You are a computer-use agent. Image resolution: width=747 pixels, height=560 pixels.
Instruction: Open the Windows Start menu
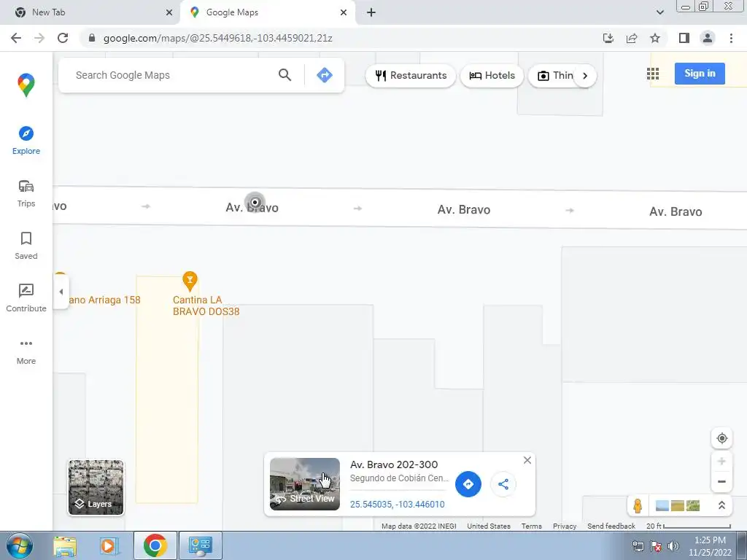(x=19, y=545)
